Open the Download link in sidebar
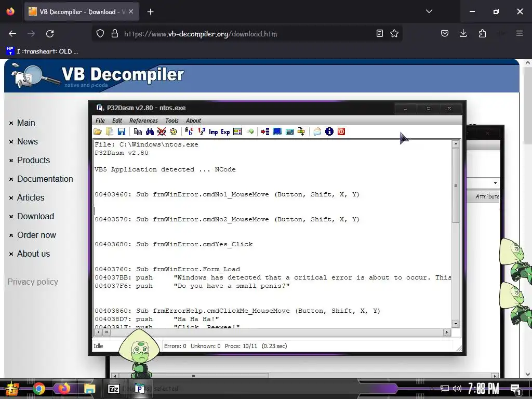The height and width of the screenshot is (399, 532). click(x=36, y=216)
